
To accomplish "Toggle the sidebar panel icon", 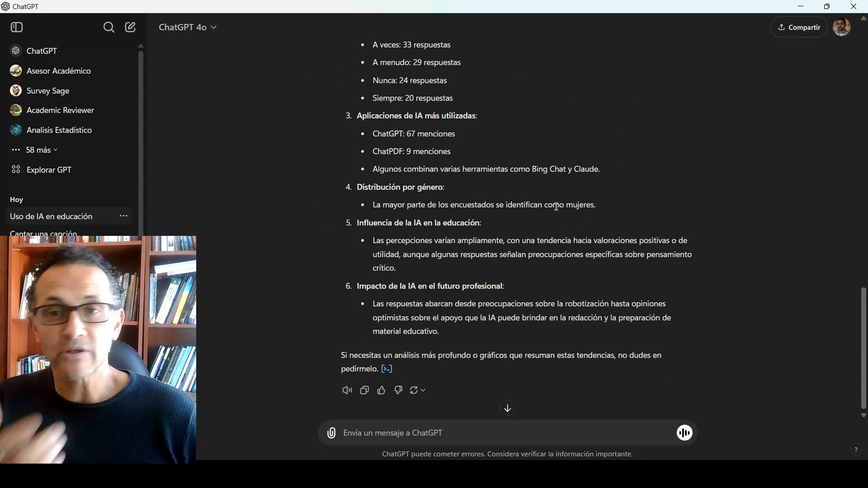I will 17,27.
